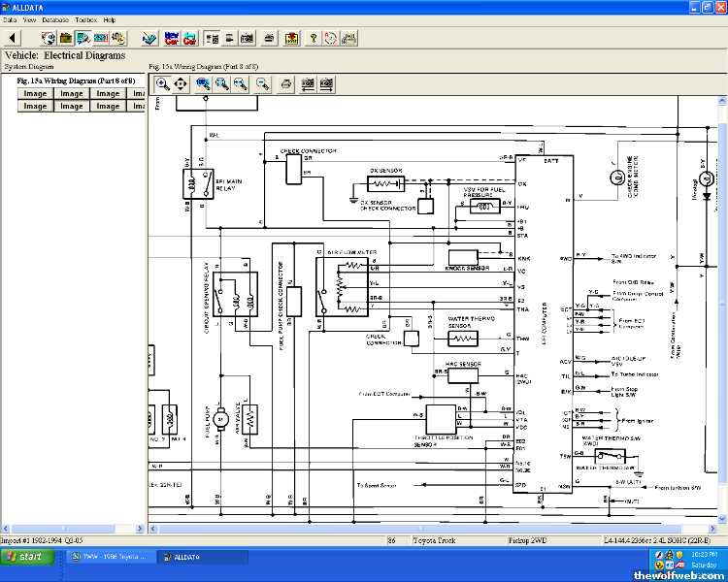Image resolution: width=728 pixels, height=582 pixels.
Task: Activate the pan/move diagram tool
Action: click(181, 84)
